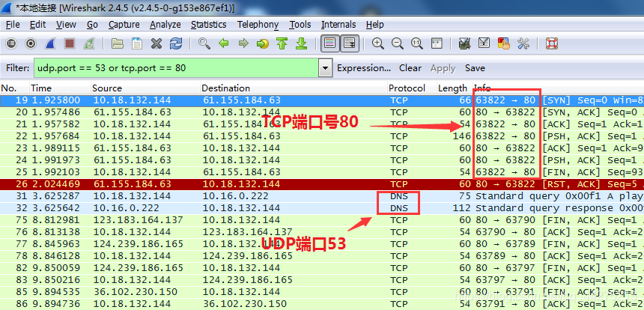Reload the capture file

[x=176, y=43]
